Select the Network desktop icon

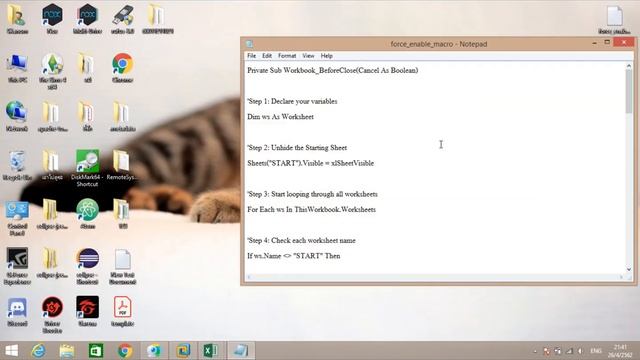17,116
